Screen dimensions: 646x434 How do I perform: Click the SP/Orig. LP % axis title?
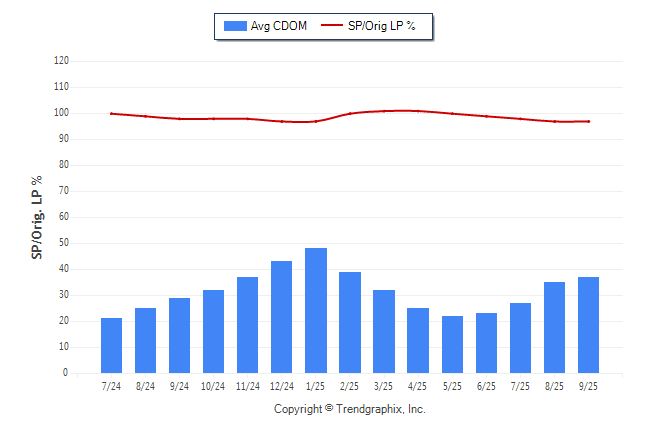pyautogui.click(x=37, y=217)
